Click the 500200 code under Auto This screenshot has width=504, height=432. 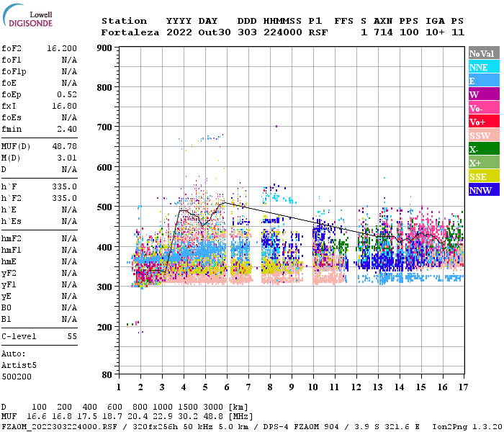tap(17, 377)
